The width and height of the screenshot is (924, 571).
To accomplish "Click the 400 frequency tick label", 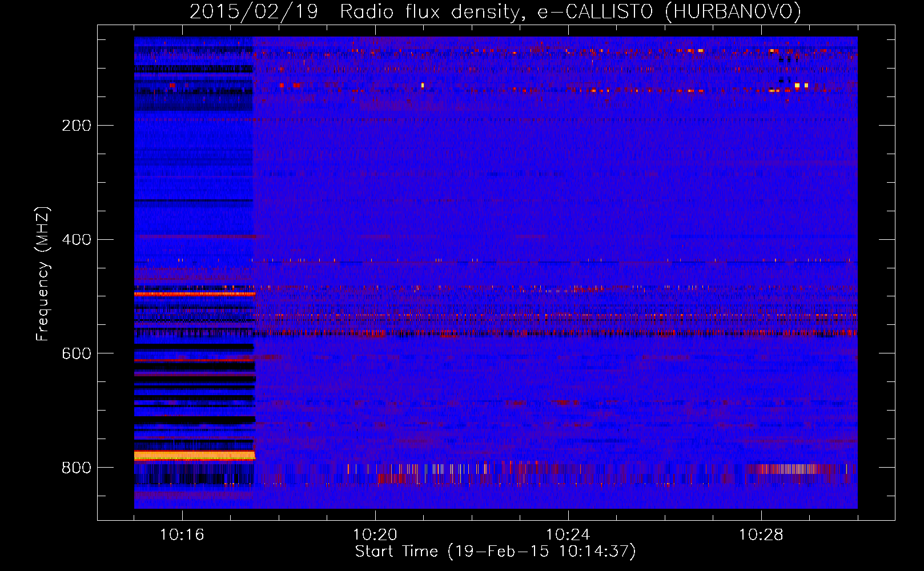I will coord(77,240).
